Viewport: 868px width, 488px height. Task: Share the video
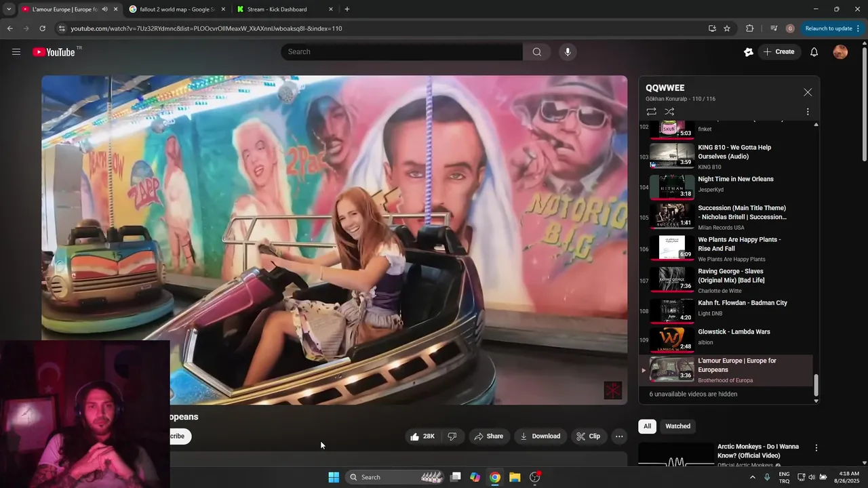click(488, 436)
